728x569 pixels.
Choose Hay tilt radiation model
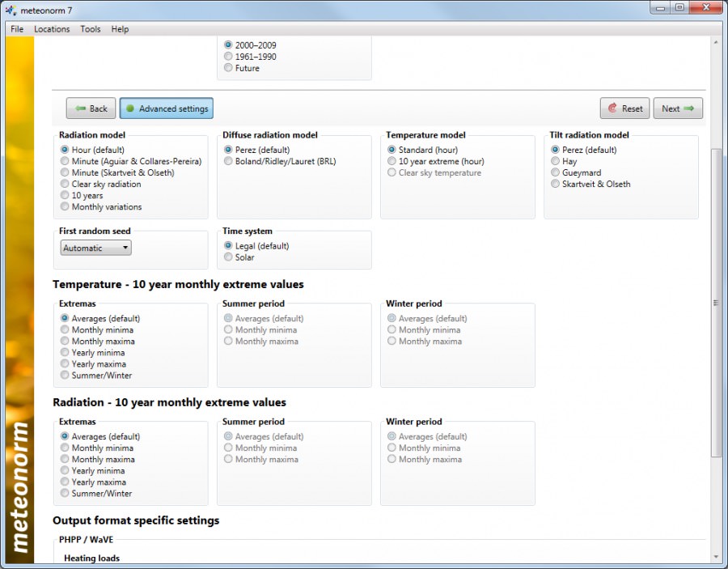(556, 161)
